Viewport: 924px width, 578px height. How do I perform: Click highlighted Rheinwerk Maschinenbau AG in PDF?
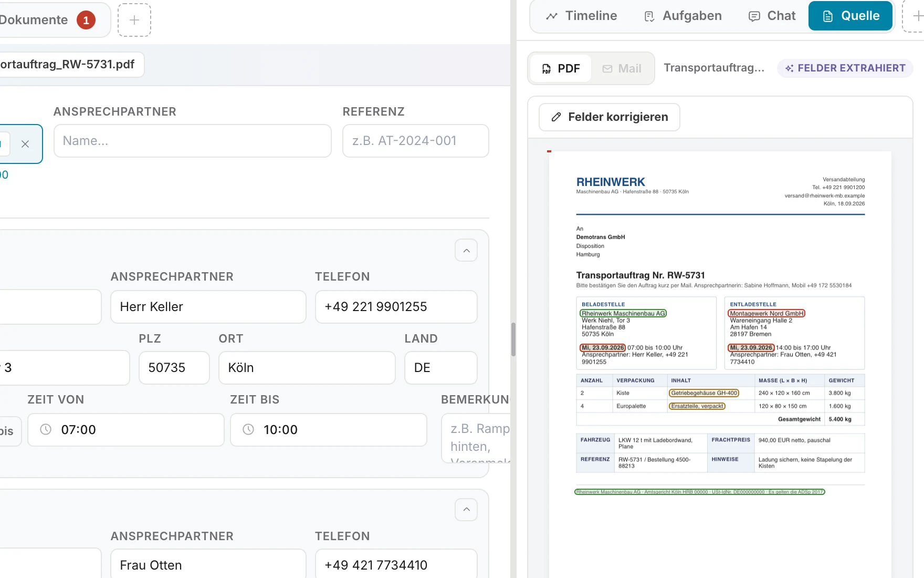coord(623,313)
